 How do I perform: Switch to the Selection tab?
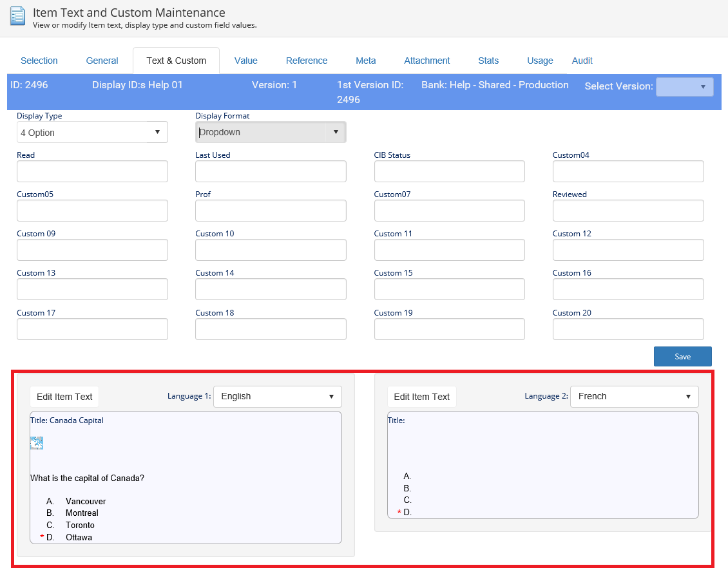pos(39,61)
